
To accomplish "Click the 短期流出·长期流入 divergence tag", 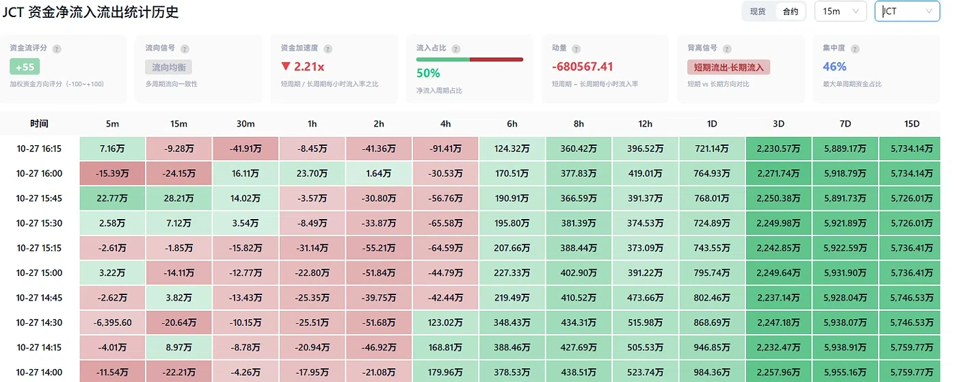I will point(729,67).
